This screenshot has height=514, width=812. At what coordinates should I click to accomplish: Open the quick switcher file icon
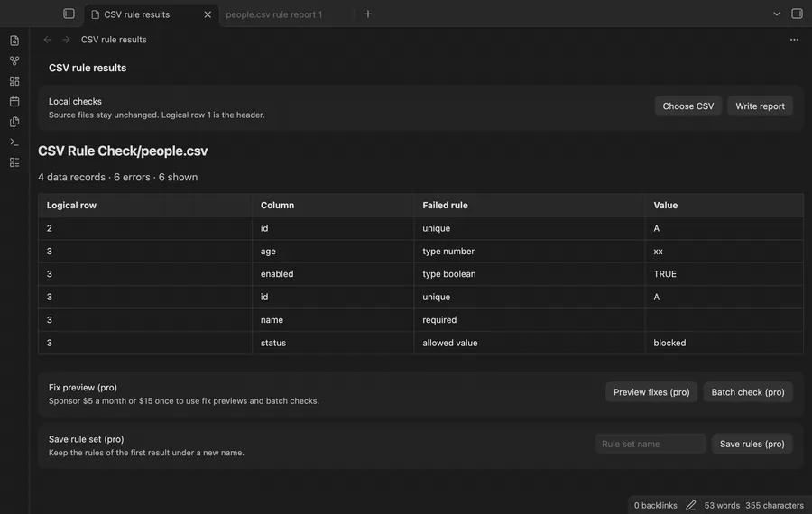(14, 41)
